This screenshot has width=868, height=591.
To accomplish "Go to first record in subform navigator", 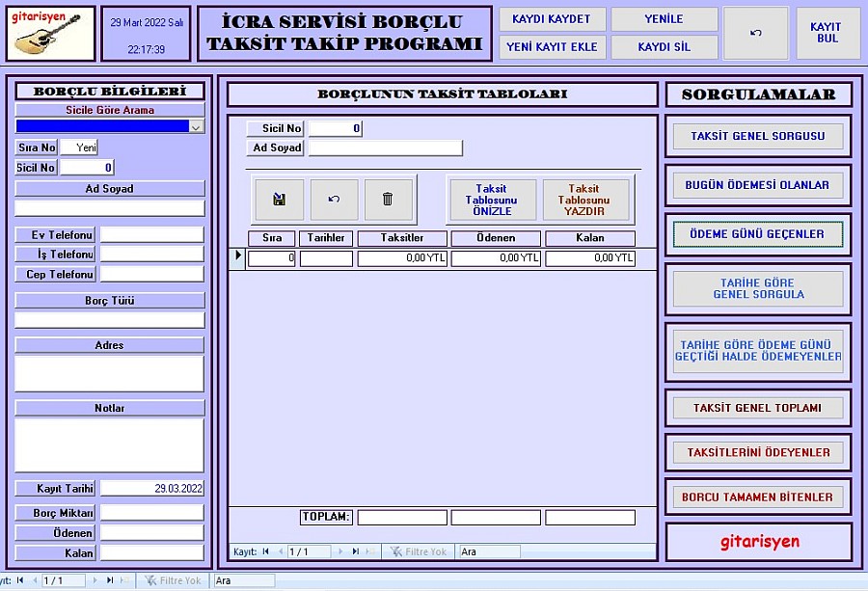I will [265, 551].
